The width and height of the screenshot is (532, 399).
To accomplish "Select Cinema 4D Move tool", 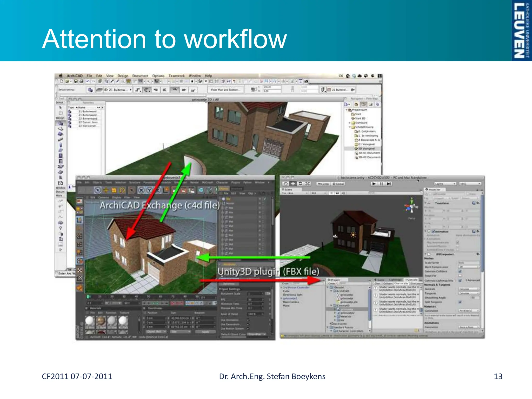I will click(x=106, y=190).
